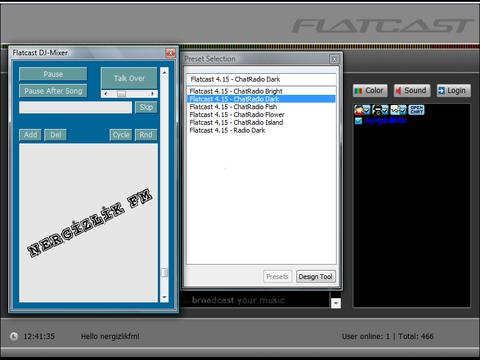480x360 pixels.
Task: Click the DJ-Mixer scrollbar down arrow
Action: [164, 297]
